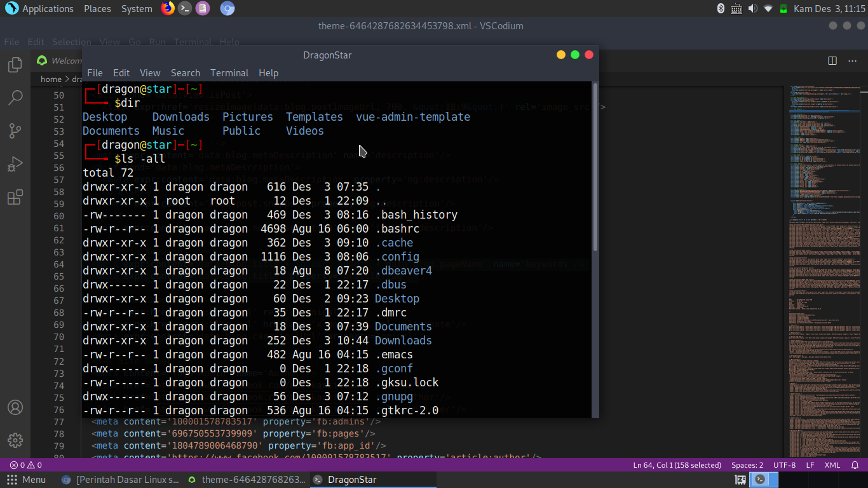Image resolution: width=868 pixels, height=488 pixels.
Task: Open the Menu button in bottom panel
Action: [27, 480]
